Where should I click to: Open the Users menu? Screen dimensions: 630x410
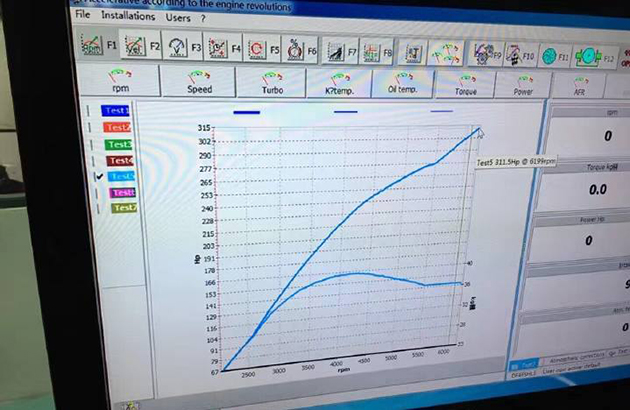pos(178,18)
